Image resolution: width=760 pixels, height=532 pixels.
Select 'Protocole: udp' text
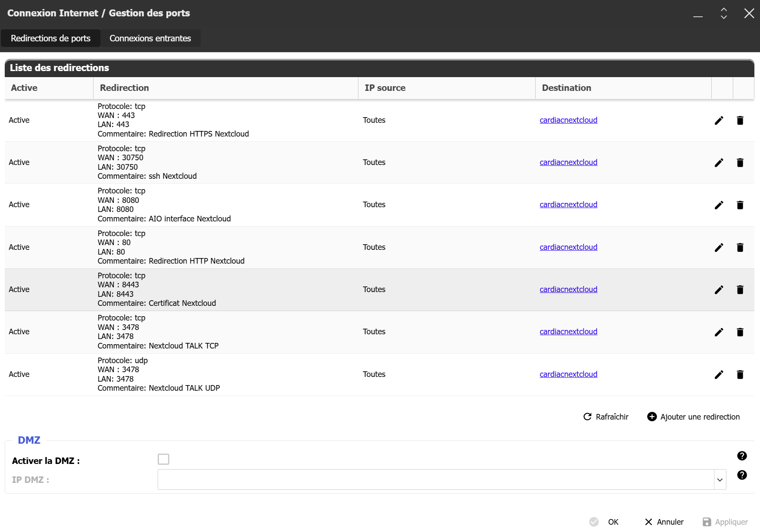[123, 361]
